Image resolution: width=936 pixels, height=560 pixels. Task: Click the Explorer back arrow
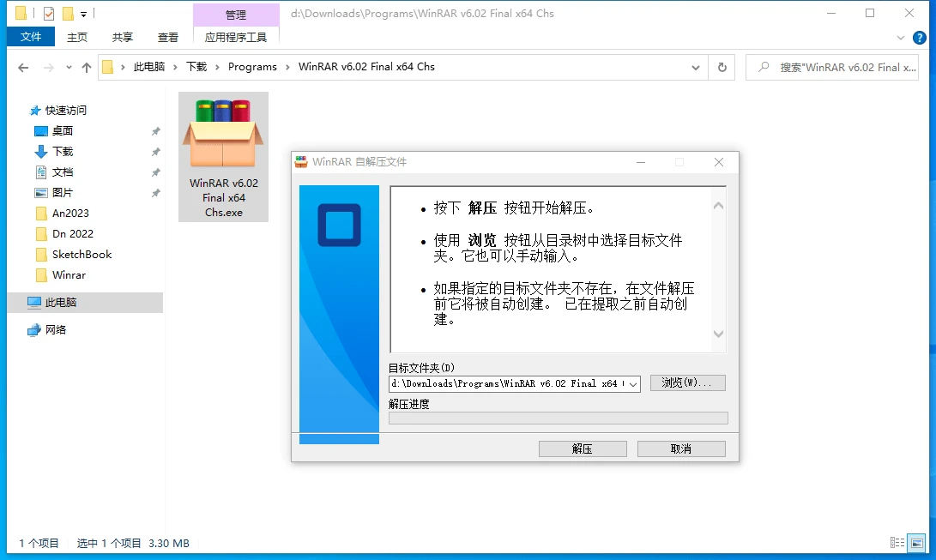tap(23, 68)
